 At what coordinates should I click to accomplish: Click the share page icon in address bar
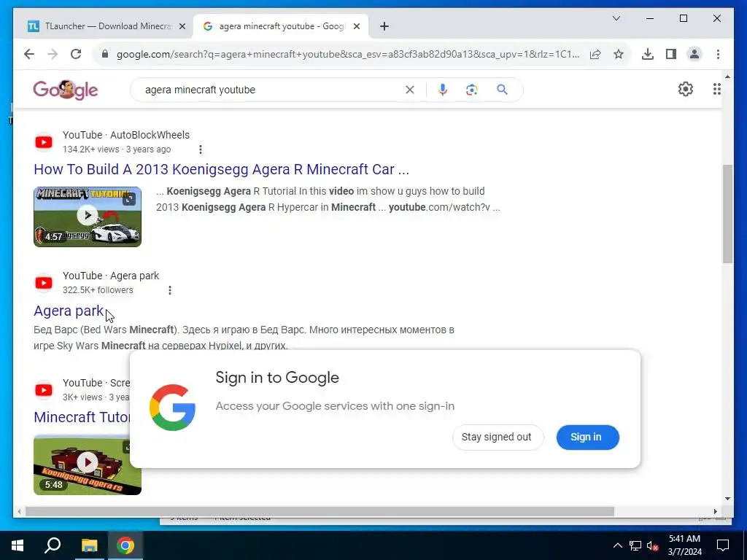click(x=595, y=54)
